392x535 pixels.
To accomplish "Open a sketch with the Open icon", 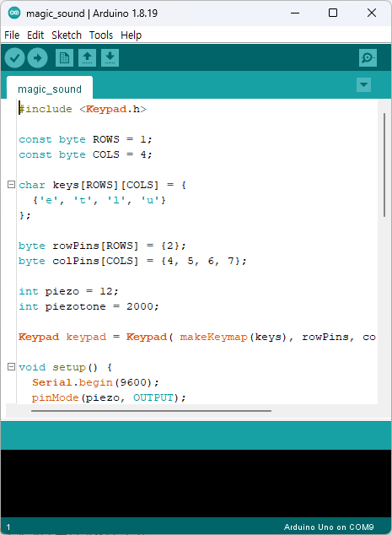I will (88, 58).
